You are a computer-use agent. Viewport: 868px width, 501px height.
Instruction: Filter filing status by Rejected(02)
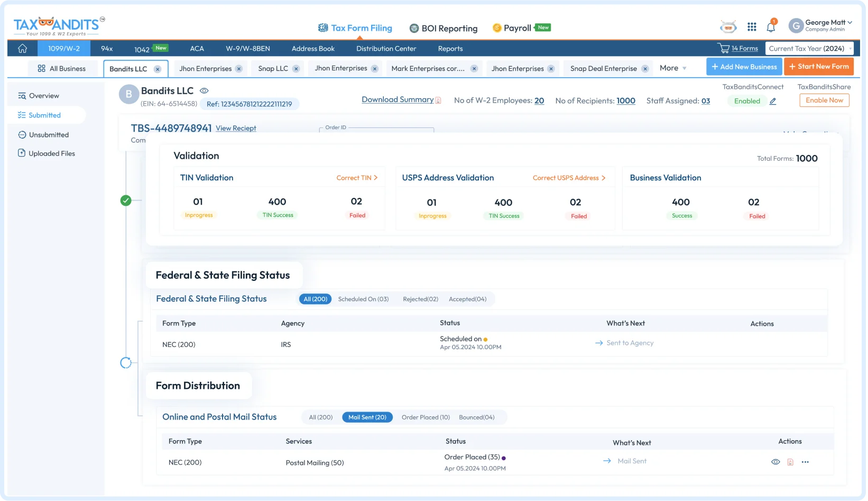point(421,299)
